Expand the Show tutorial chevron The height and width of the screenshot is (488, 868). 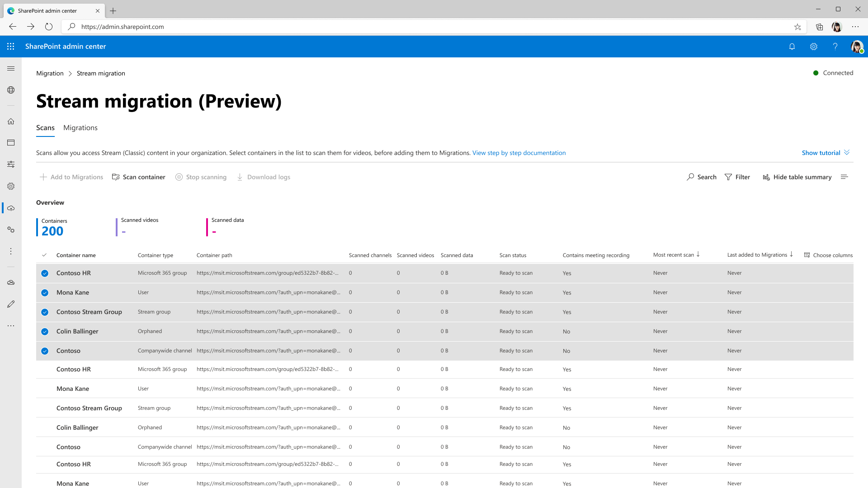pyautogui.click(x=848, y=153)
